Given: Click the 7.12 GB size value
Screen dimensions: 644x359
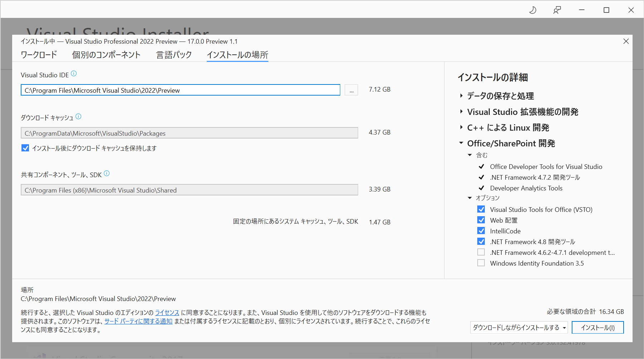Looking at the screenshot, I should (380, 89).
